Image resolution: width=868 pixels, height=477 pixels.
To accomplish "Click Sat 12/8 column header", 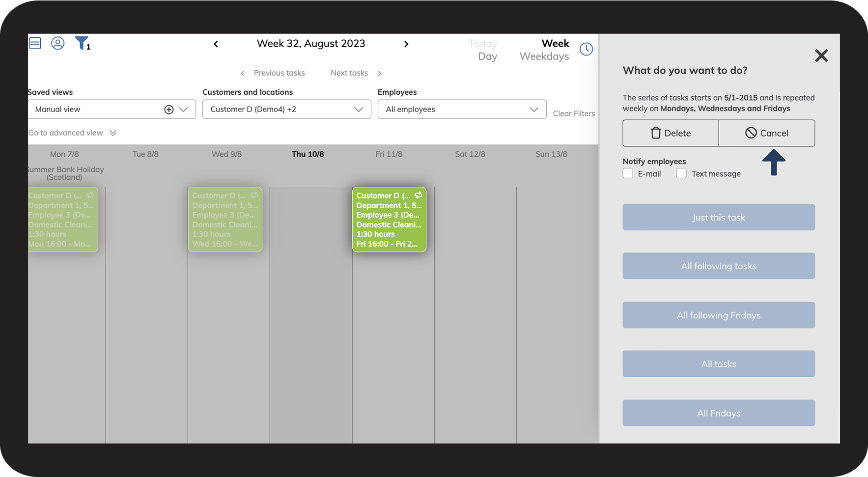I will 470,154.
